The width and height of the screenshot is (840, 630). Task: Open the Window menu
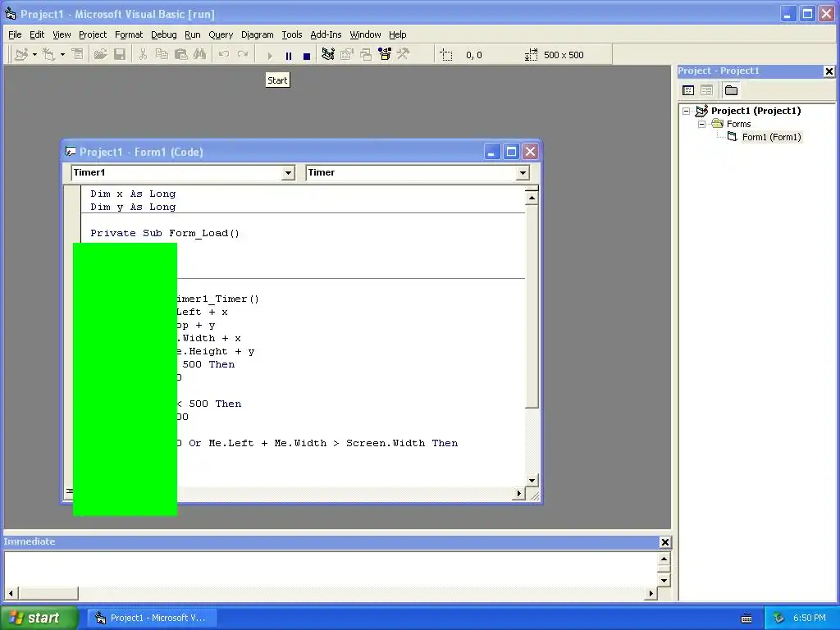tap(365, 34)
